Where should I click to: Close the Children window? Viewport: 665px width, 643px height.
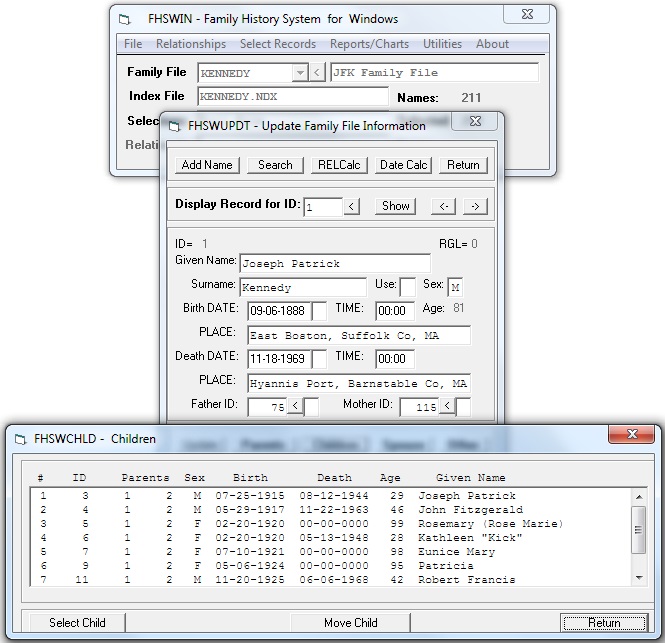coord(632,434)
